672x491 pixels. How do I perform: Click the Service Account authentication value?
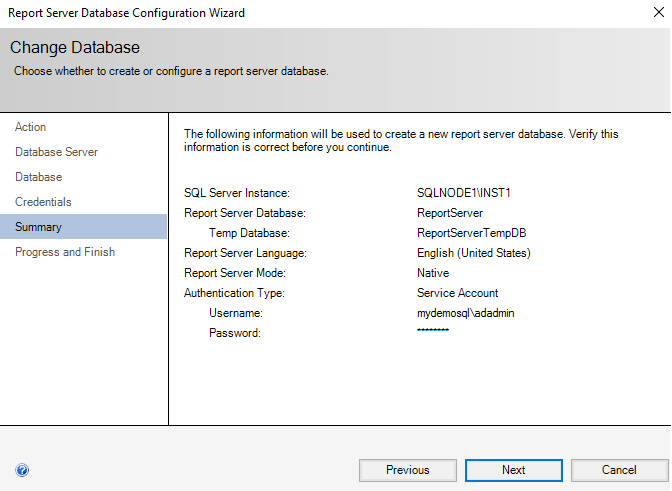[x=457, y=293]
